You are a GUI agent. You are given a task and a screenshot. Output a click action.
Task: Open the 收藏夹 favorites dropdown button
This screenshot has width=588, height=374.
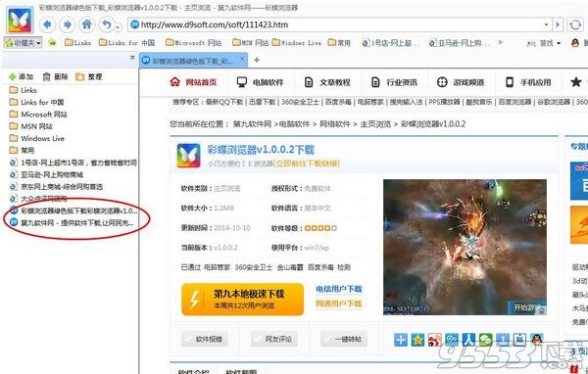pos(23,43)
